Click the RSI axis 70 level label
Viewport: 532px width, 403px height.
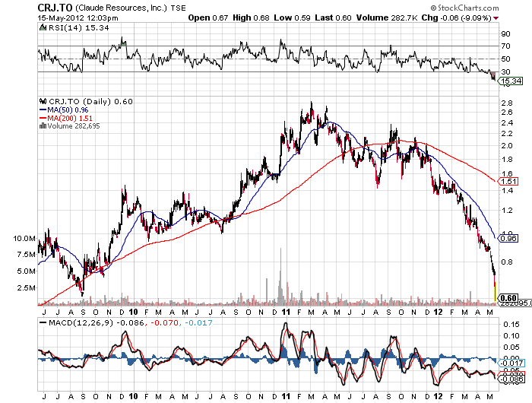coord(505,46)
